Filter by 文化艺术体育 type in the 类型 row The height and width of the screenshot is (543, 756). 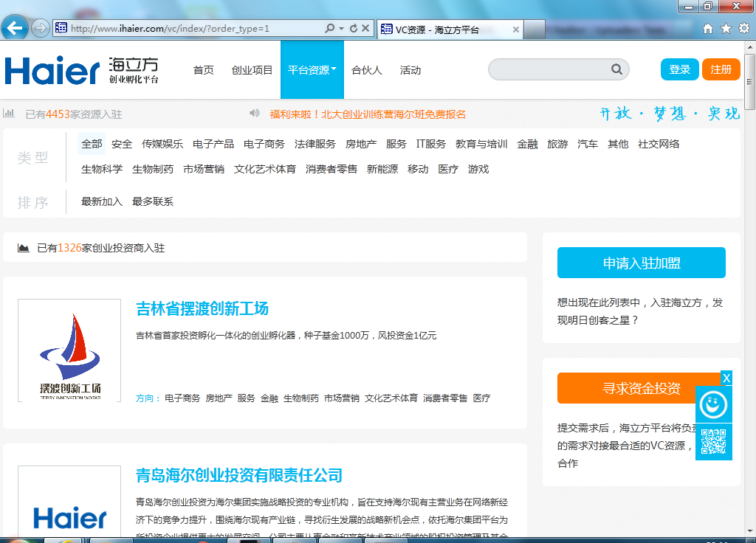pos(265,169)
